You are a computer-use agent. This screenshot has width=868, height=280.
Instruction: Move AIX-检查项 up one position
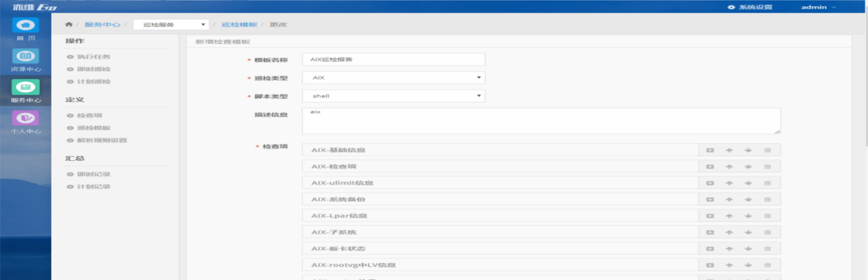(729, 166)
